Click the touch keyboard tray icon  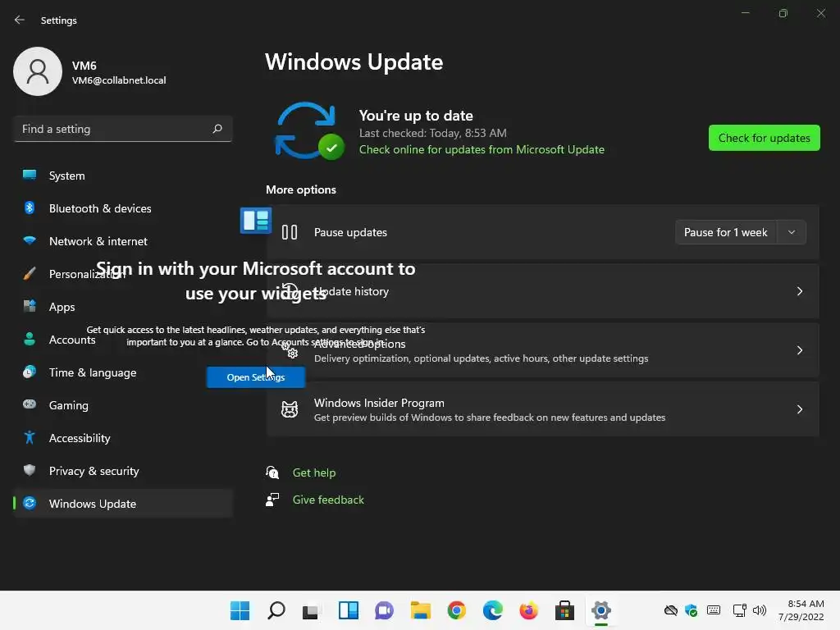pos(714,610)
